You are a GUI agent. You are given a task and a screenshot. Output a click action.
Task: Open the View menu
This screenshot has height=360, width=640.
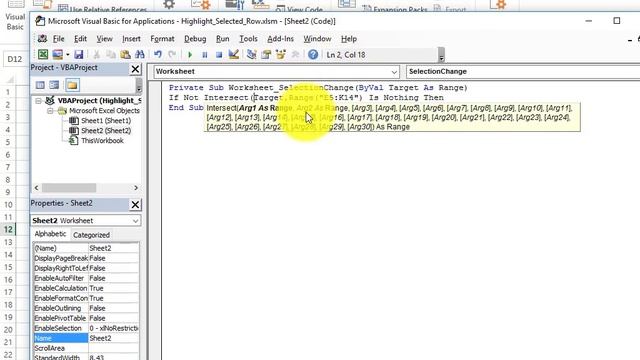(104, 39)
